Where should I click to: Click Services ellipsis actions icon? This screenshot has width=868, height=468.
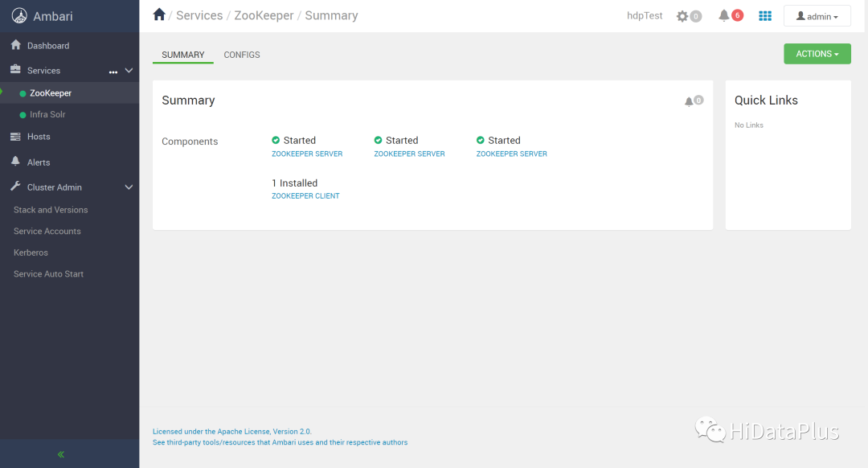point(113,72)
